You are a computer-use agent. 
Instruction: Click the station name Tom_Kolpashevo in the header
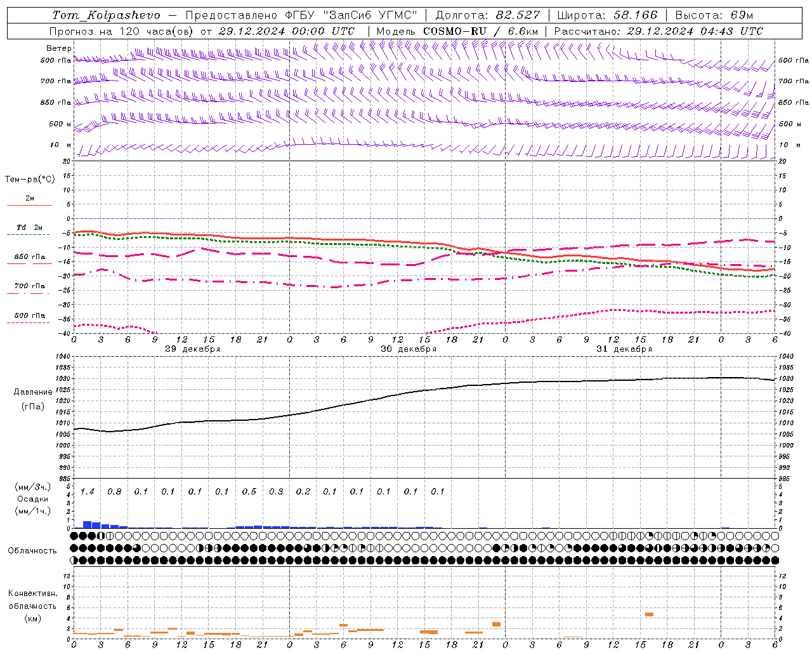(106, 15)
